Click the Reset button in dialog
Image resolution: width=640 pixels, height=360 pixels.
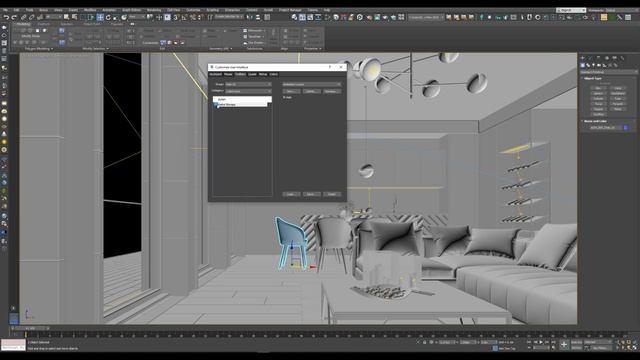331,194
